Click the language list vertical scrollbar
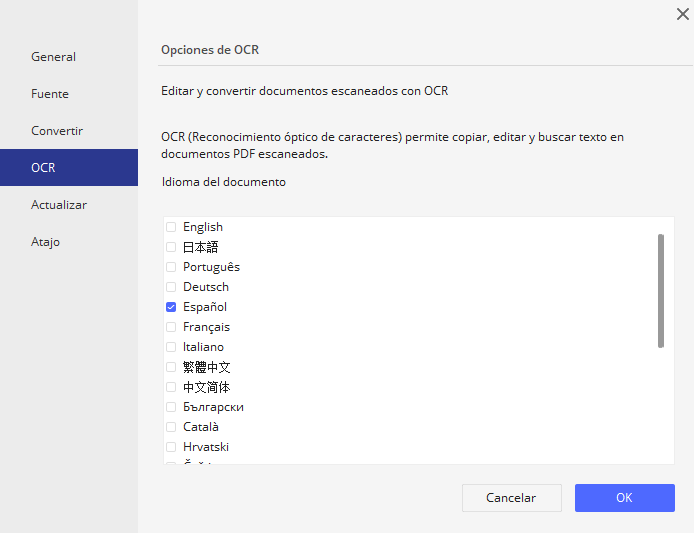694x533 pixels. click(660, 290)
